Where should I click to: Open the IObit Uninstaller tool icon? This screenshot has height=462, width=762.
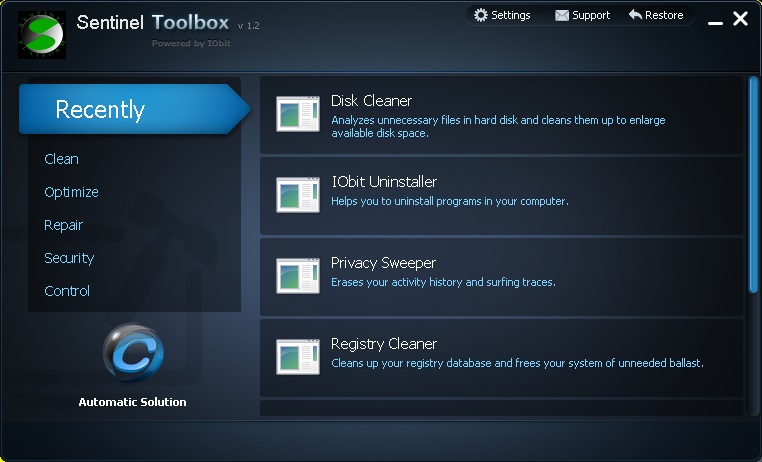[x=298, y=195]
